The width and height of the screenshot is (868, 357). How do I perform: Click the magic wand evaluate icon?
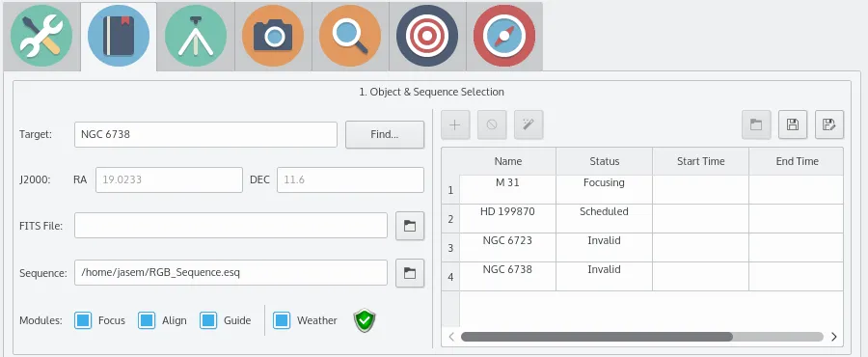point(529,124)
